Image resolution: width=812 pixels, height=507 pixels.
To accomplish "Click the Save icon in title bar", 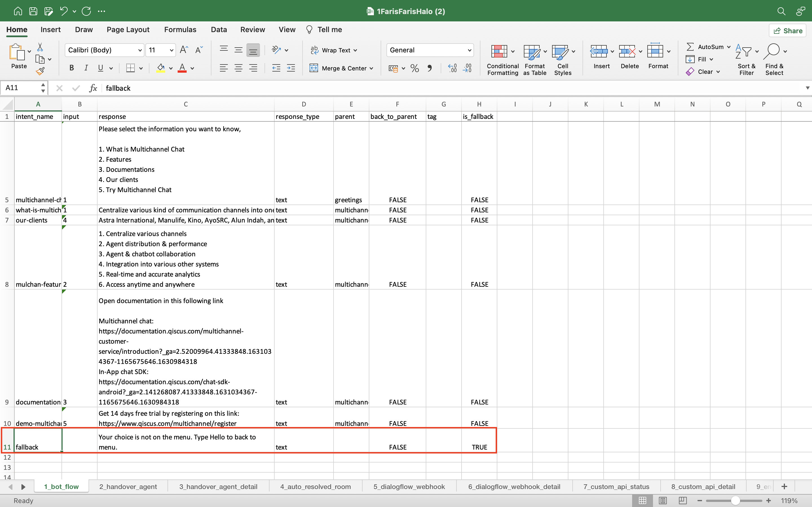I will (33, 11).
